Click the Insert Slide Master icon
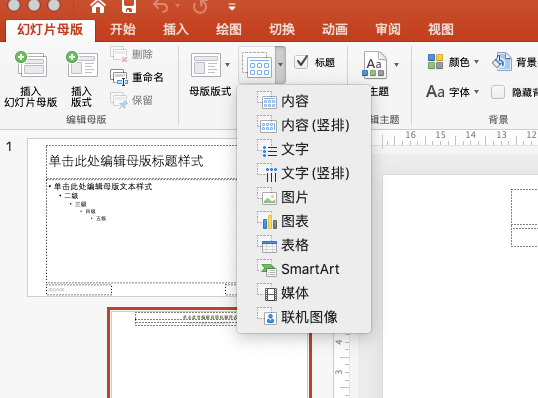This screenshot has width=538, height=398. (31, 64)
